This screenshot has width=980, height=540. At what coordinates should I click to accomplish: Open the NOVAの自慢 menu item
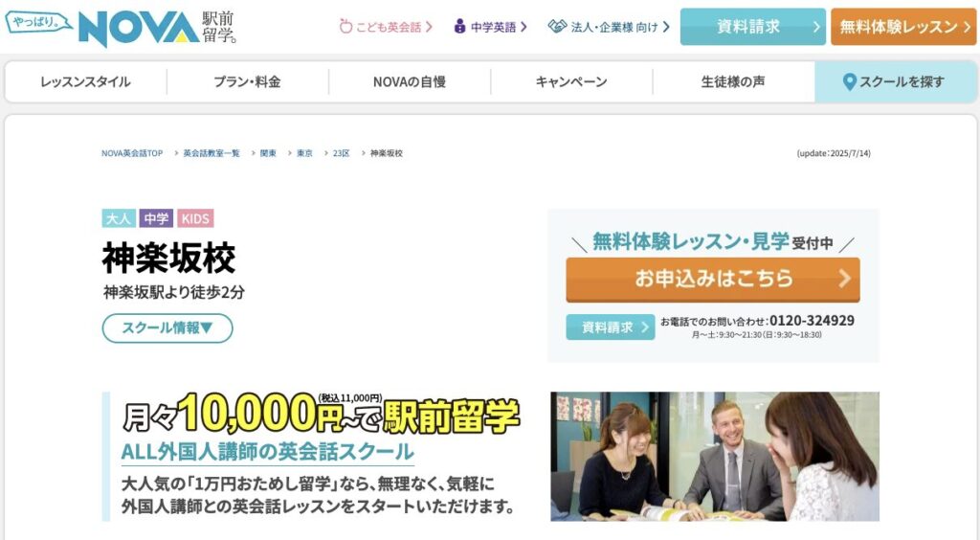(410, 82)
